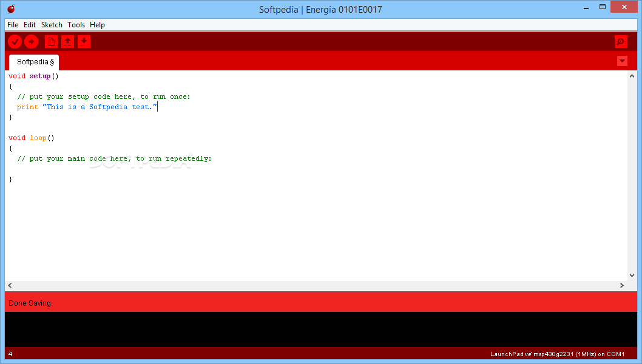Click the line number 4 in status bar
642x364 pixels.
coord(10,354)
